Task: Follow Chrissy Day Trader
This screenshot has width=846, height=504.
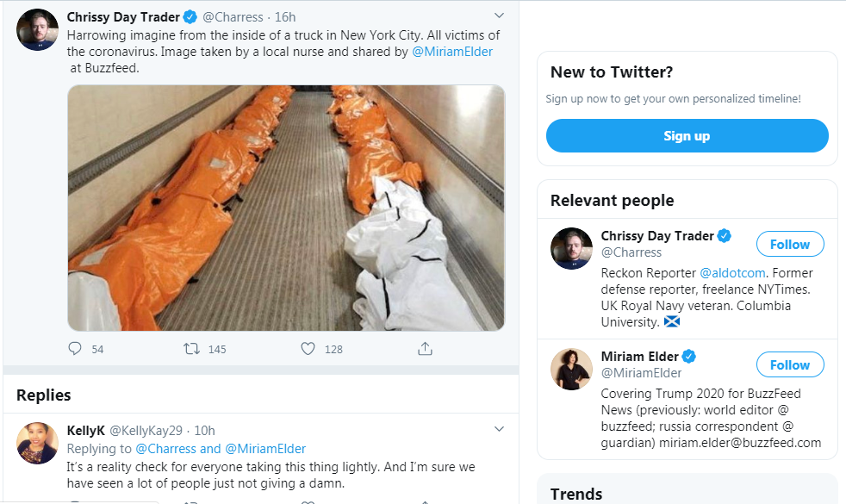Action: (x=789, y=245)
